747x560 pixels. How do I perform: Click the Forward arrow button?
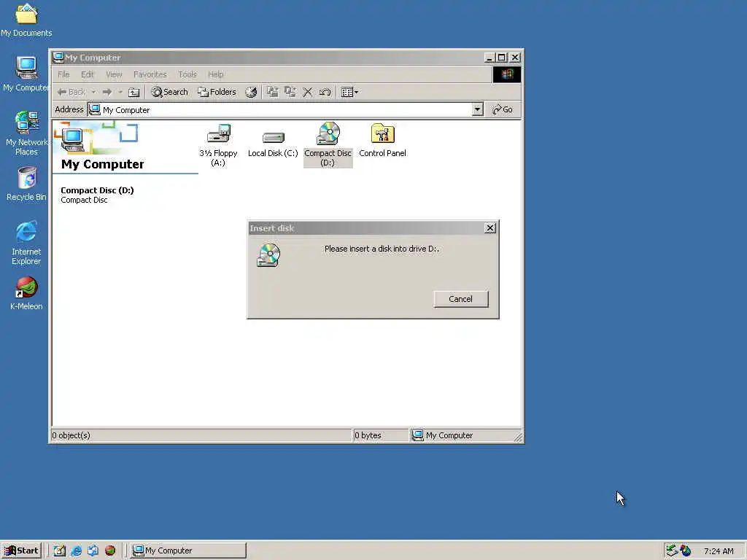(107, 92)
